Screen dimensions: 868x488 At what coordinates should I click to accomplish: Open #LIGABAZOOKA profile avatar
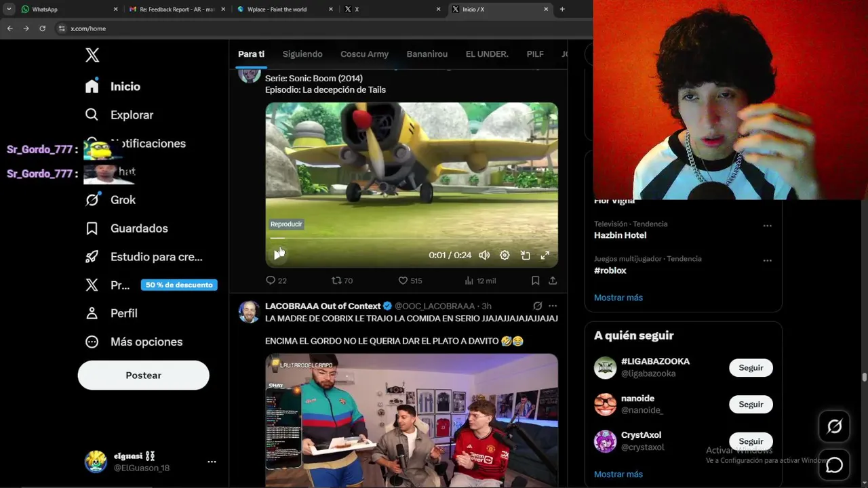coord(605,367)
